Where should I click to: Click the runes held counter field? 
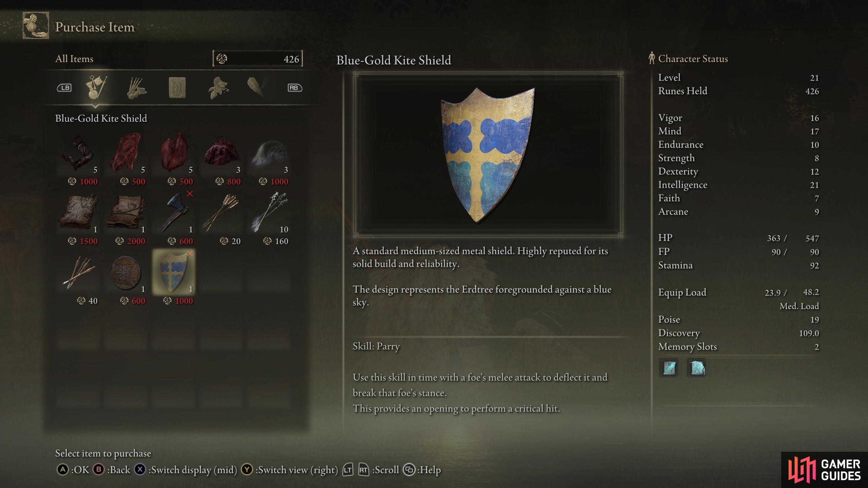tap(258, 59)
